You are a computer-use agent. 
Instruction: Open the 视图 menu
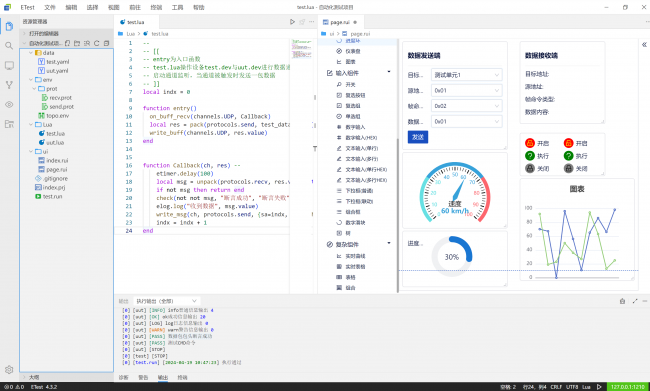point(114,7)
